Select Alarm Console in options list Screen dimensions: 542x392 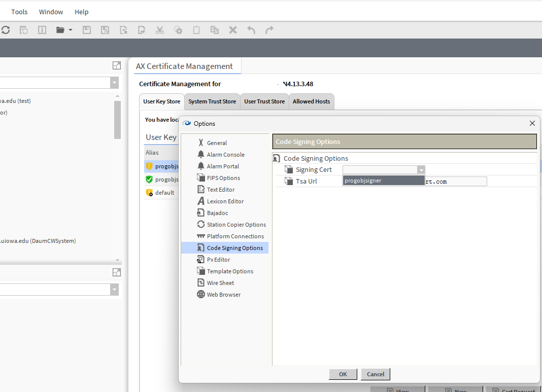[225, 155]
